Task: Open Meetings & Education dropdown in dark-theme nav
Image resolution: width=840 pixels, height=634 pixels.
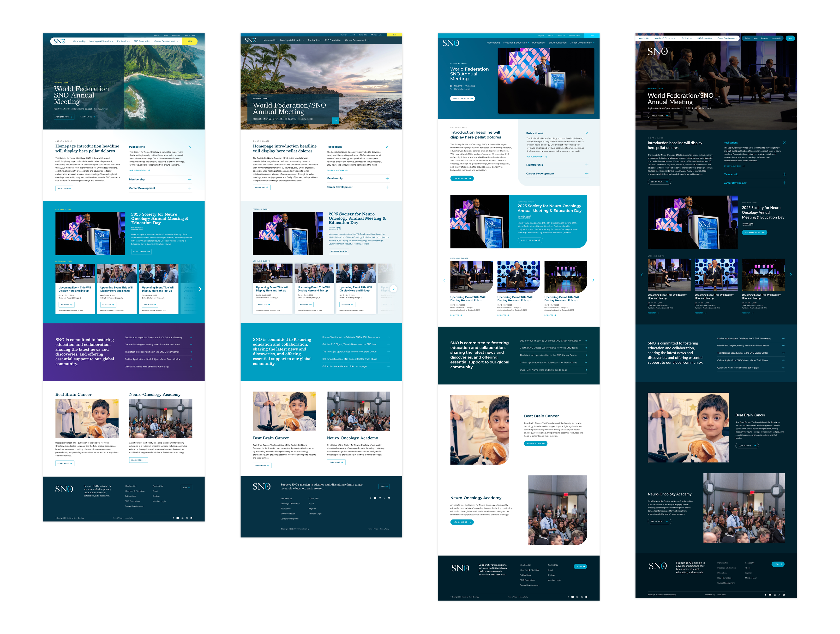Action: [x=665, y=38]
